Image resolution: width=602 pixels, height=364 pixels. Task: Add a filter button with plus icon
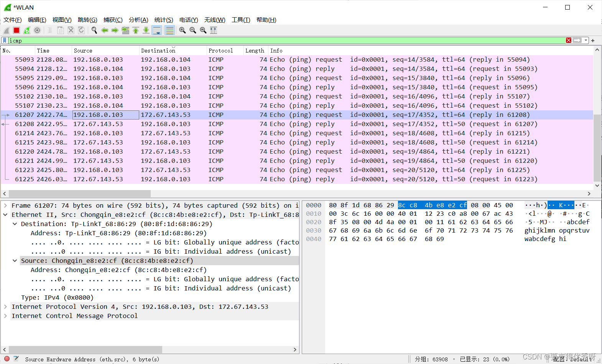pos(593,40)
